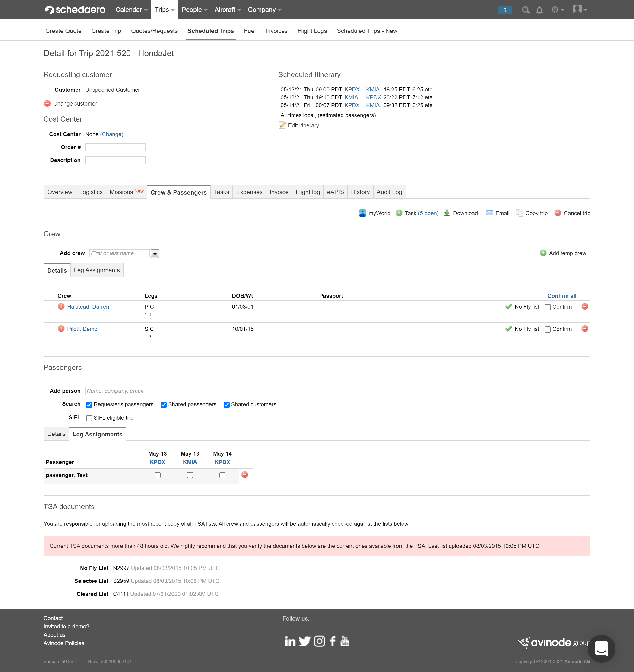Open the Flight Logs submenu item

(x=312, y=31)
